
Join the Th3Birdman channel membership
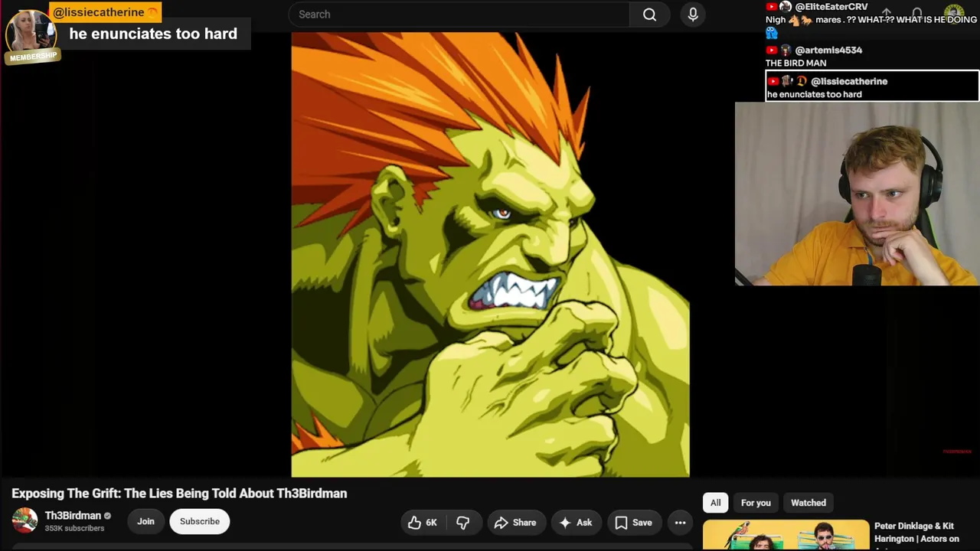pos(145,521)
